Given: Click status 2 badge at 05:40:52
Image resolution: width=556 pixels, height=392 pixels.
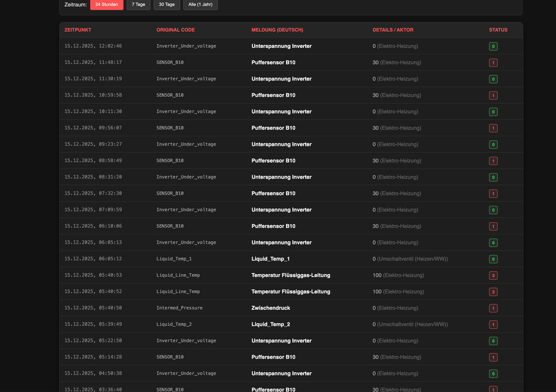Looking at the screenshot, I should (493, 292).
